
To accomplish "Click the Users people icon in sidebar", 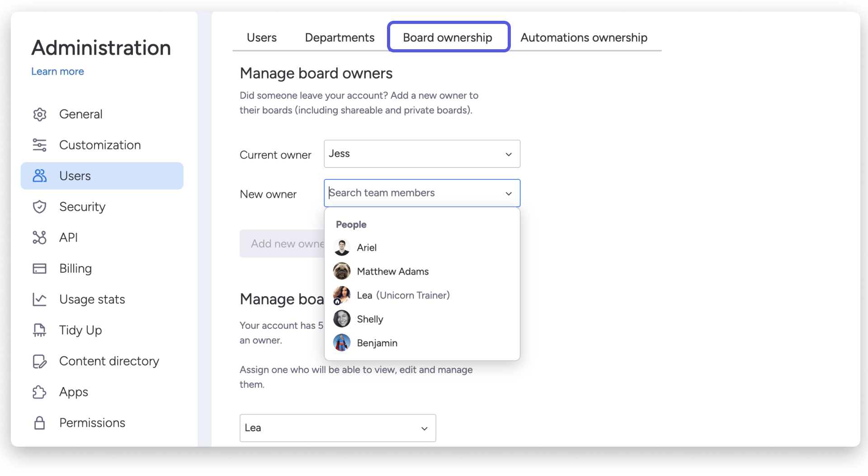I will tap(40, 176).
